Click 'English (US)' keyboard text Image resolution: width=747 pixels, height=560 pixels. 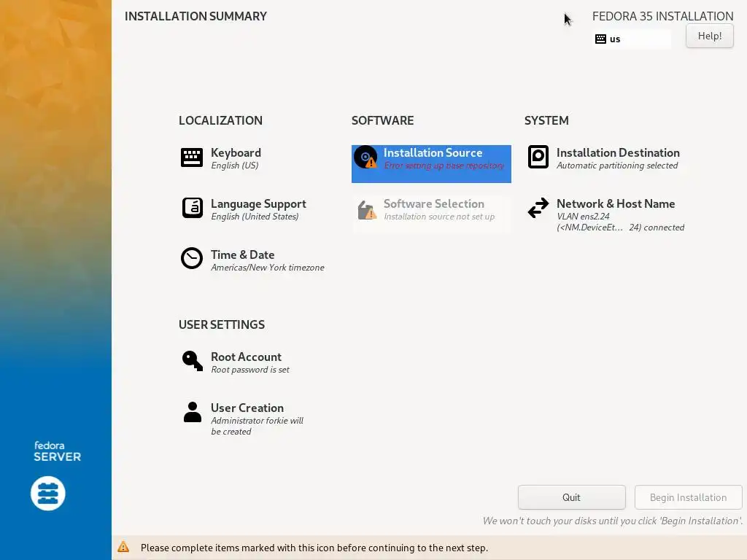pos(234,166)
